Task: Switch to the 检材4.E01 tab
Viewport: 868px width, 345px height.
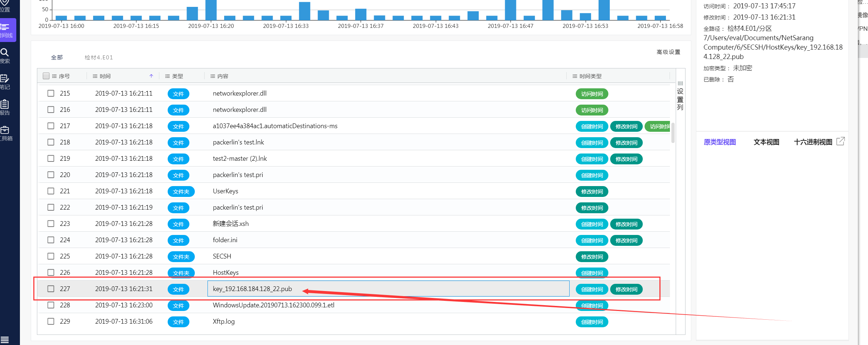Action: 98,57
